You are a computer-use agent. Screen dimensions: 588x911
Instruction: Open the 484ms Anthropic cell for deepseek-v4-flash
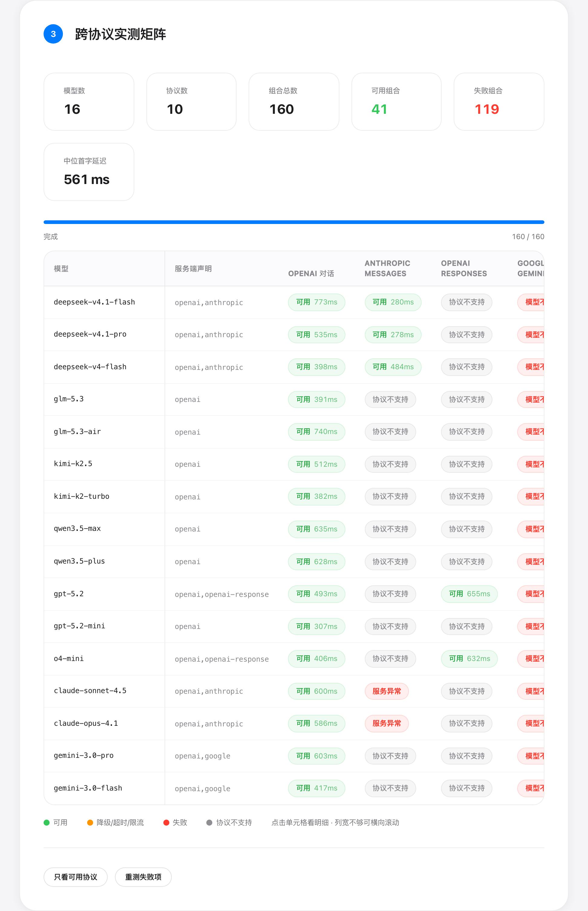tap(393, 367)
